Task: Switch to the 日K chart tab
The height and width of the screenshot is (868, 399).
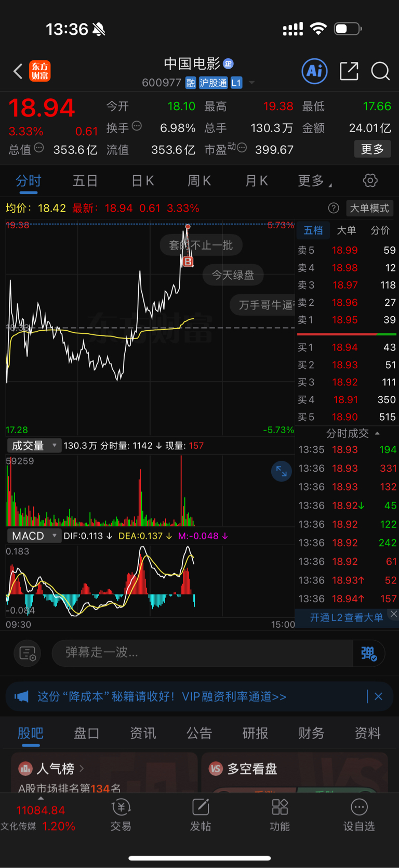Action: click(142, 181)
